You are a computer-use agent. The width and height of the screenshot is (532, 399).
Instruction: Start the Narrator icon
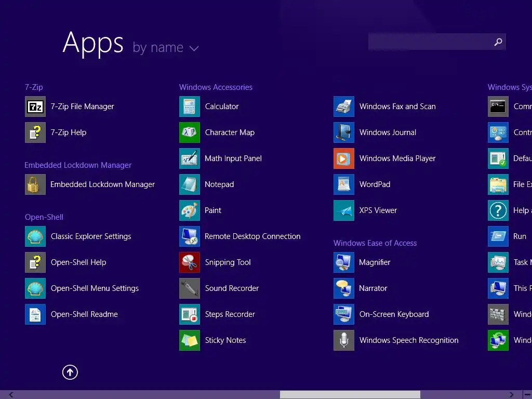(x=344, y=288)
